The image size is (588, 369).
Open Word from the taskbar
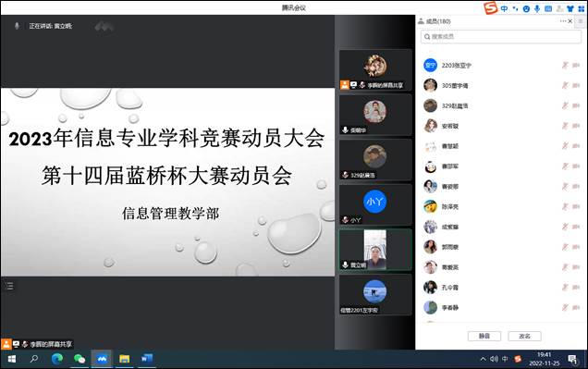(147, 359)
